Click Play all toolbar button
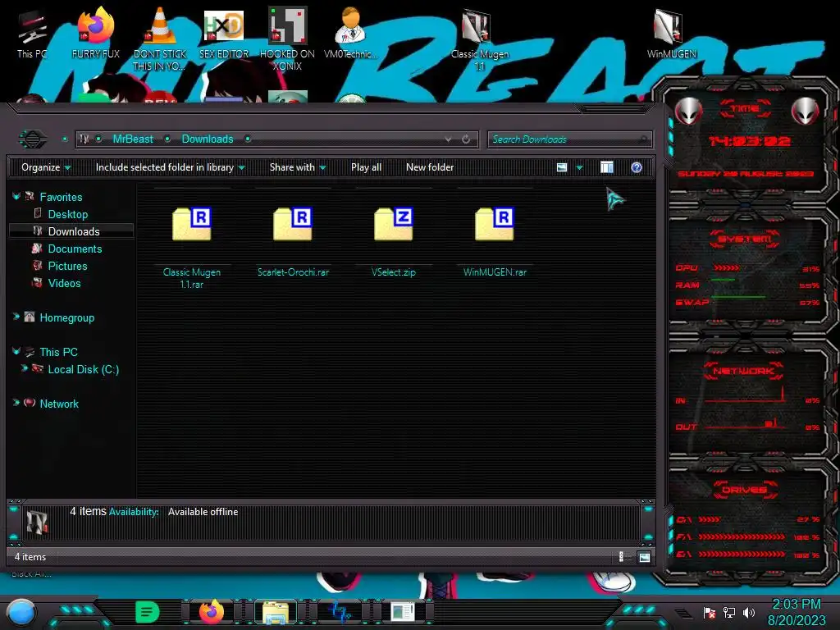 coord(366,167)
